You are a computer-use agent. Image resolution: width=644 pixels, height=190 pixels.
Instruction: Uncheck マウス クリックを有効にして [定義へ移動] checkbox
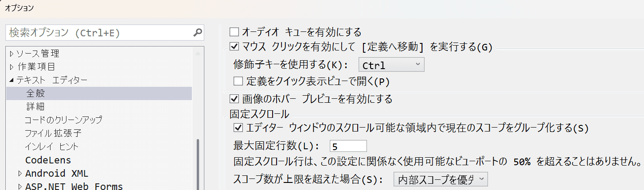tap(234, 46)
